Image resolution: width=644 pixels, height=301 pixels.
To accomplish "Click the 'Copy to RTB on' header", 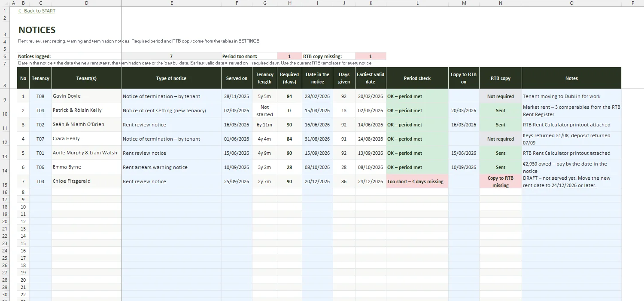I will (464, 78).
